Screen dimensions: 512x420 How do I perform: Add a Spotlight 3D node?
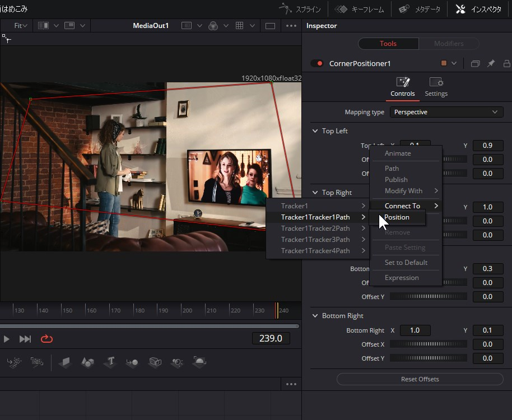point(177,362)
